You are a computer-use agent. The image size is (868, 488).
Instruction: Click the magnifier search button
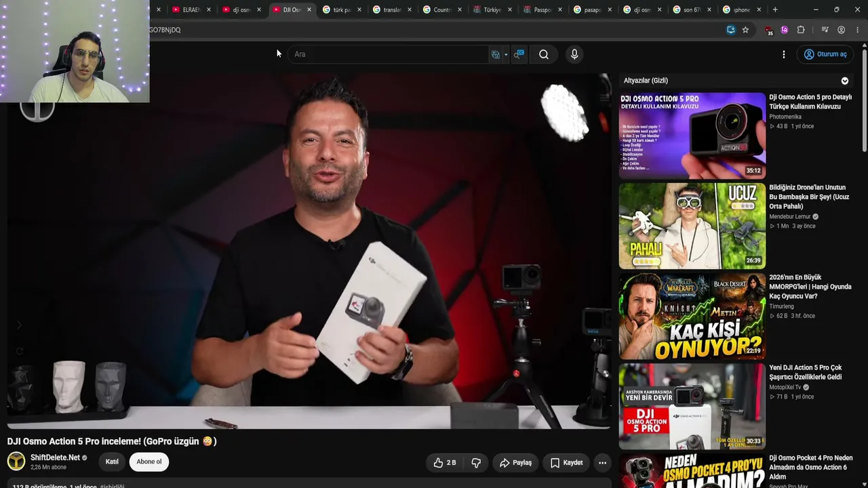tap(544, 54)
